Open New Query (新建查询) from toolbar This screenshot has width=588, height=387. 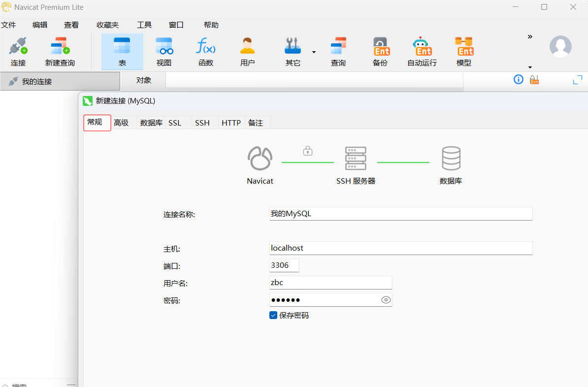pos(60,52)
